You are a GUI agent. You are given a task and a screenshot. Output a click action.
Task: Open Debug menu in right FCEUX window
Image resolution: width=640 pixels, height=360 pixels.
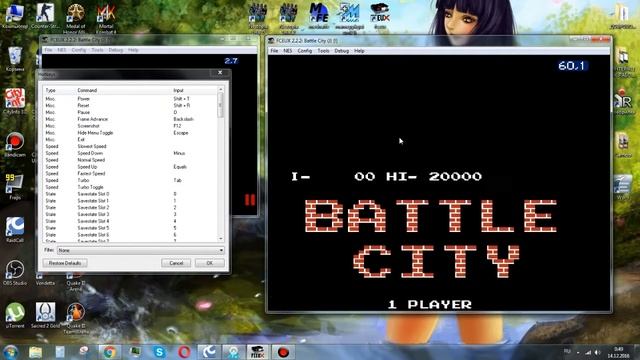[x=342, y=51]
